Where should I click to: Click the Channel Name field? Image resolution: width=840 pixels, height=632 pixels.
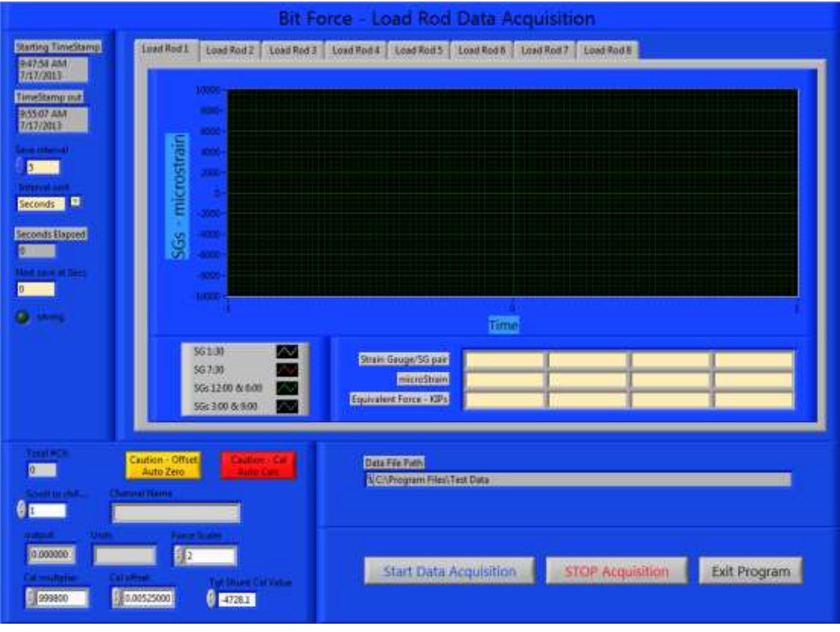(176, 512)
